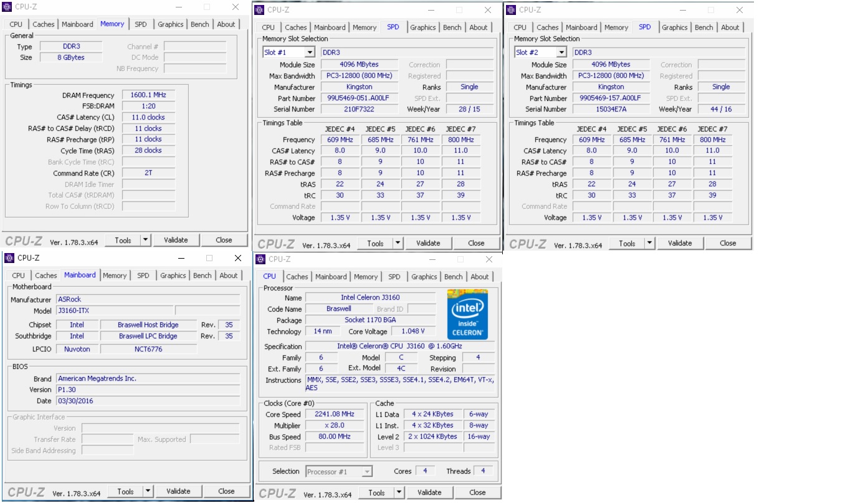Expand Tools arrow in Slot #2 SPD window

click(649, 243)
